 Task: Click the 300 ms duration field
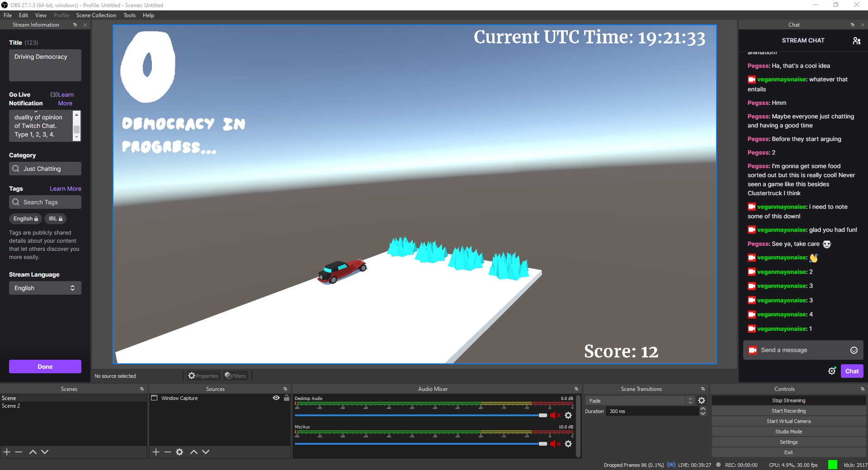click(x=653, y=411)
